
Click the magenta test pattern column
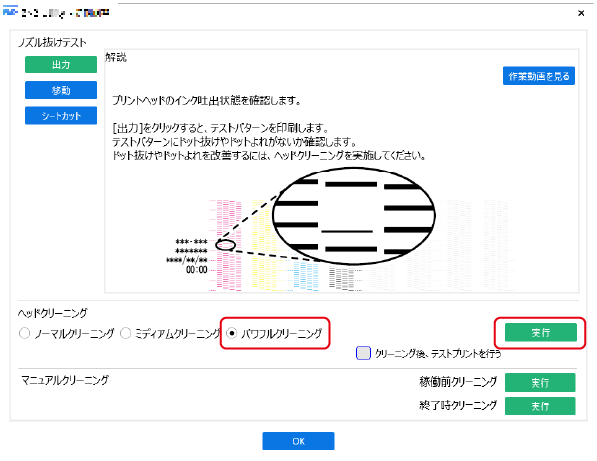(226, 246)
